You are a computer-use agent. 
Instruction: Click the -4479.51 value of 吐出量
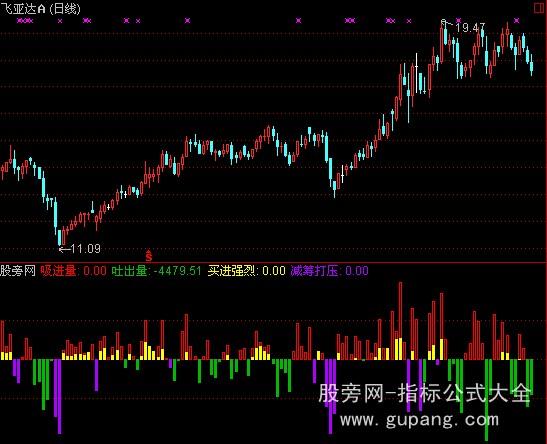click(x=177, y=271)
